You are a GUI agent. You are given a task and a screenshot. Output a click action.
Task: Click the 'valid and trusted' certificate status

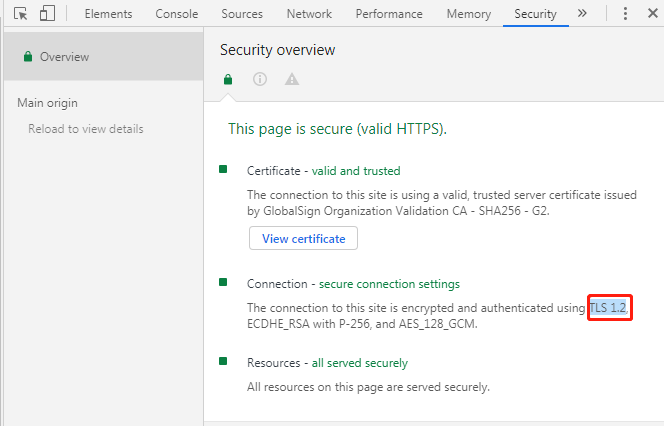tap(356, 171)
